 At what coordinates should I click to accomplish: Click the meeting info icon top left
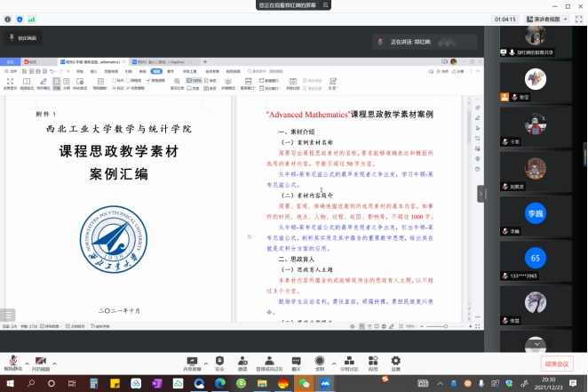(8, 18)
